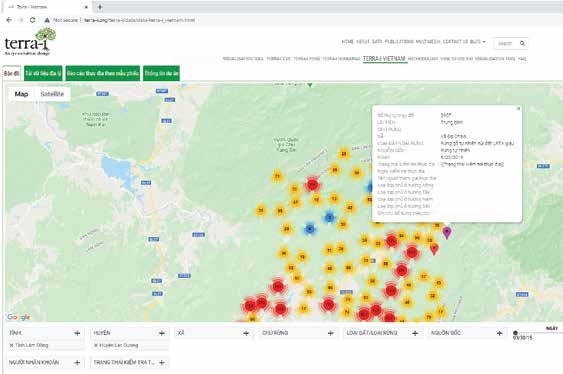Image resolution: width=563 pixels, height=374 pixels.
Task: Expand the HUYỆN filter
Action: point(162,333)
